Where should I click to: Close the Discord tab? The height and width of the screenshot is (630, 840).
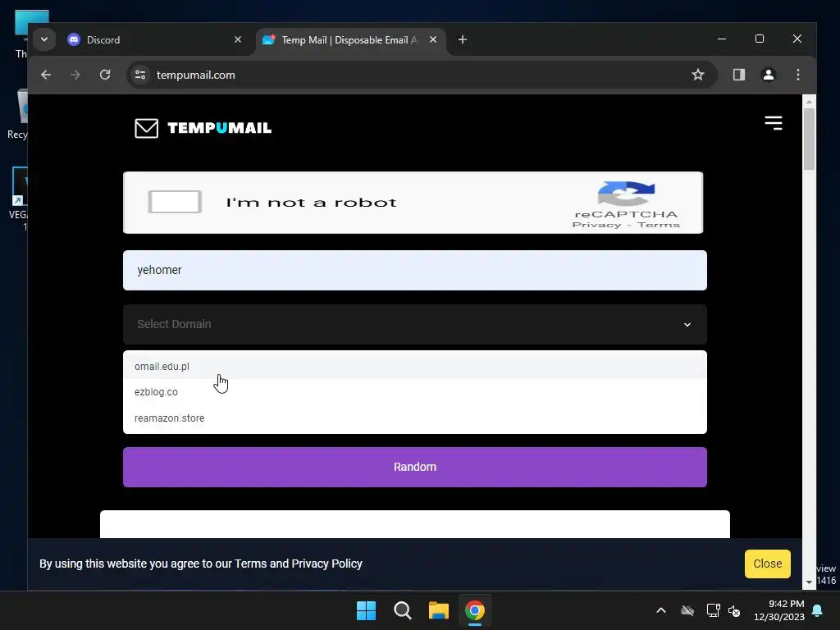click(x=238, y=39)
